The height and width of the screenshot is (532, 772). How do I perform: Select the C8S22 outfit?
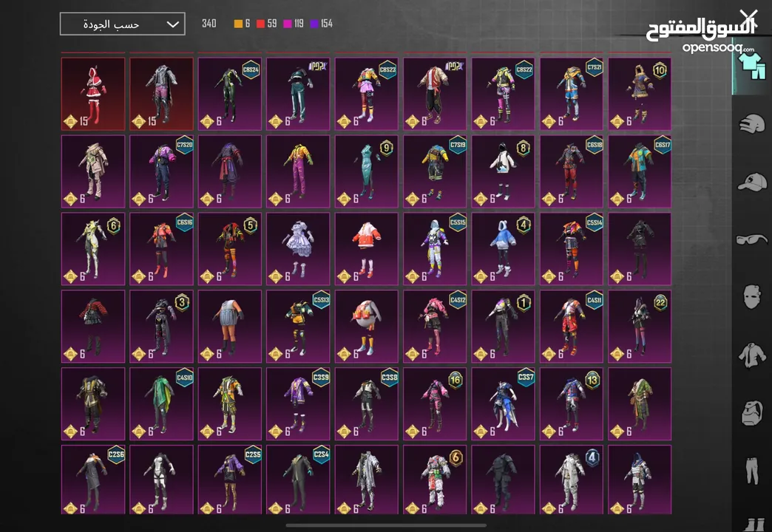tap(503, 94)
